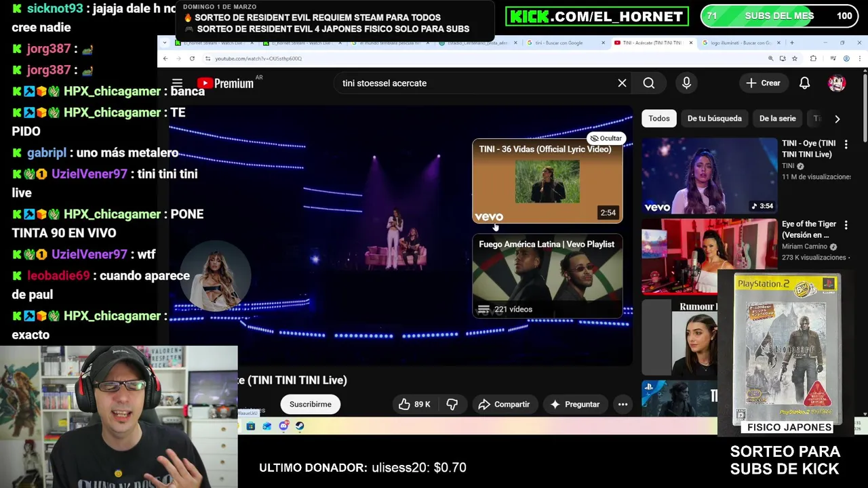Close the TINI - Acércate tab

pos(690,43)
